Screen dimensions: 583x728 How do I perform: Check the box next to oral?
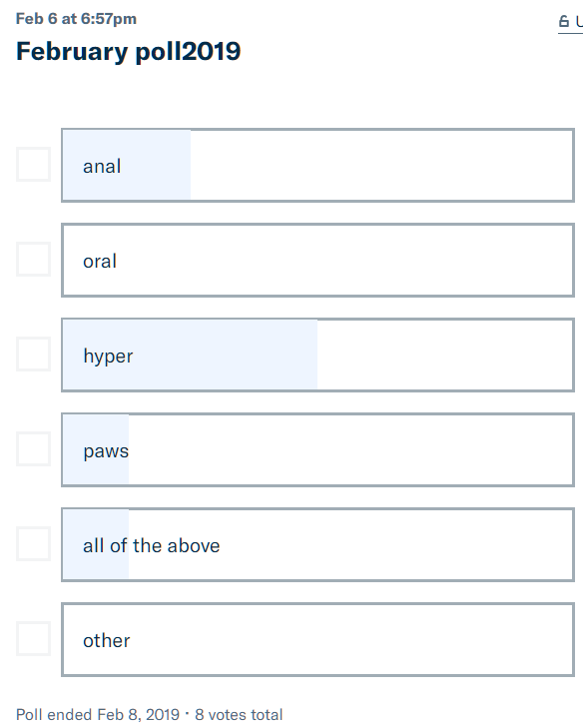(x=33, y=259)
